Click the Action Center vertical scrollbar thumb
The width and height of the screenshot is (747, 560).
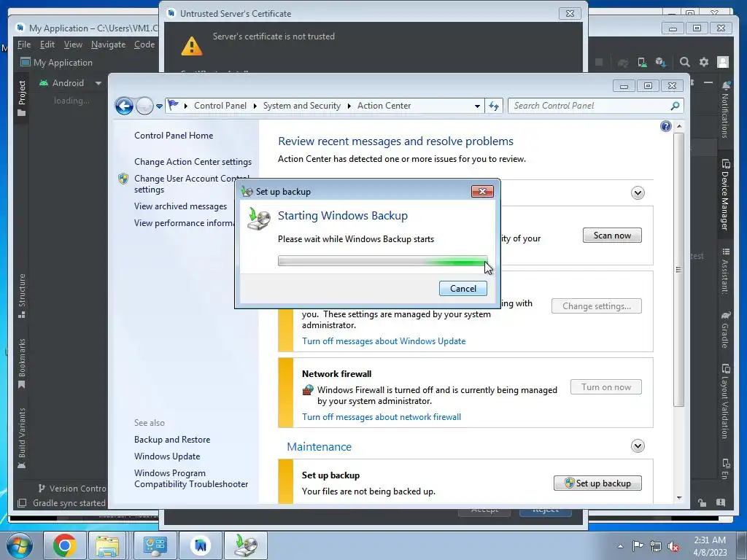679,270
